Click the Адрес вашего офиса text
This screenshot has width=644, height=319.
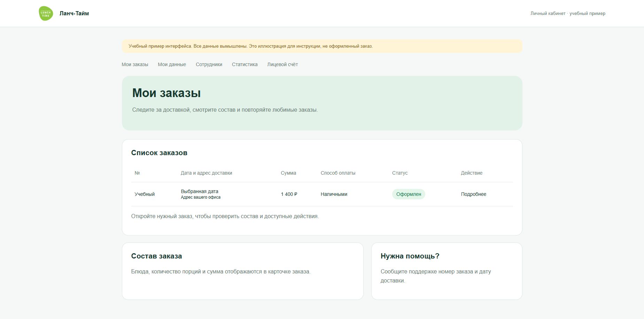click(201, 197)
